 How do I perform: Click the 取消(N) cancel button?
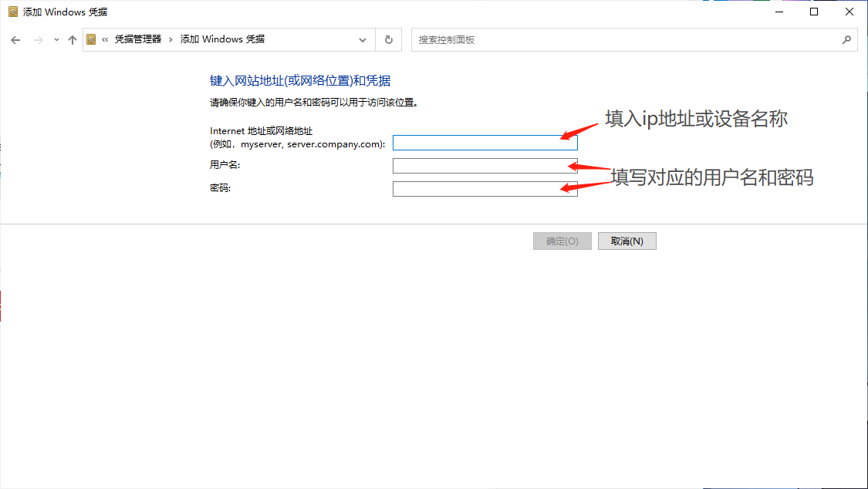627,241
